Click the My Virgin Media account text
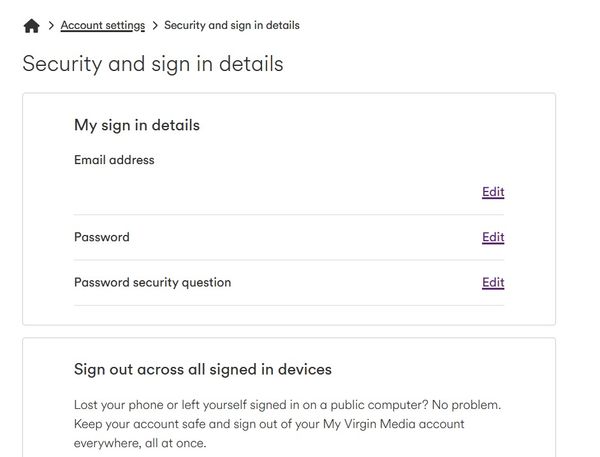Screen dimensions: 600x457 pyautogui.click(x=394, y=424)
